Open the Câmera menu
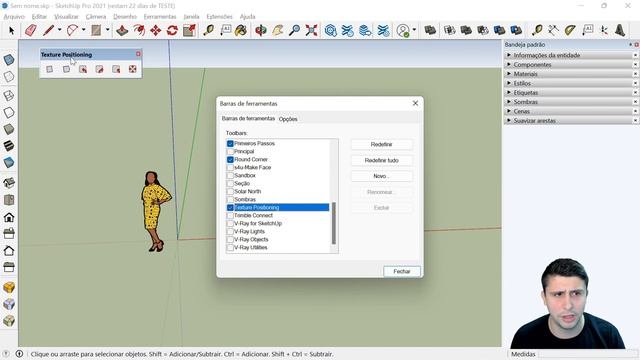This screenshot has width=640, height=360. [x=96, y=16]
